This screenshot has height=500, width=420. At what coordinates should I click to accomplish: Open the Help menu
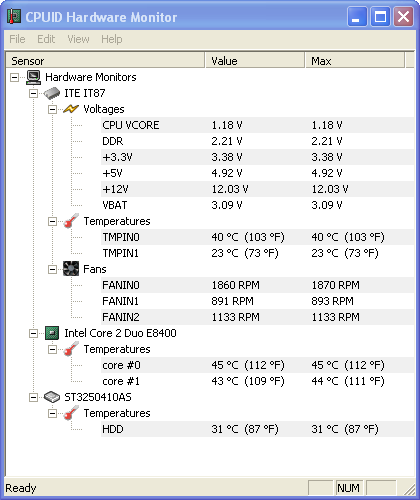click(112, 39)
